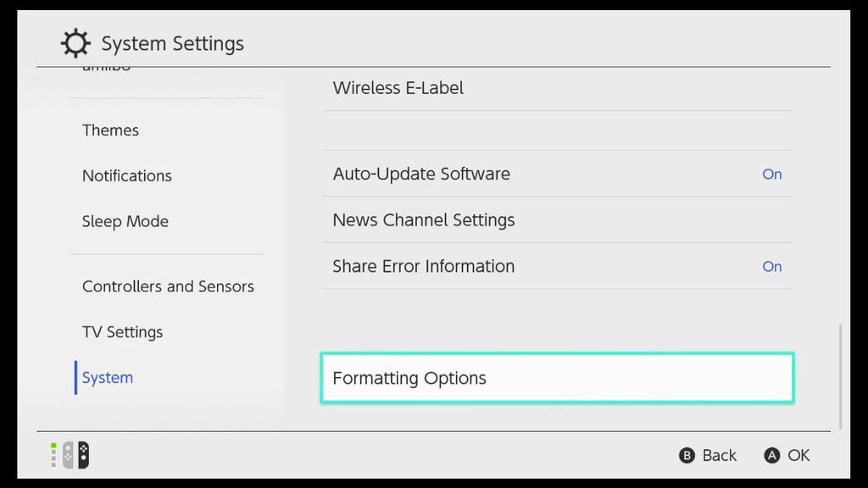
Task: Click the controller status icon in bottom bar
Action: click(53, 455)
